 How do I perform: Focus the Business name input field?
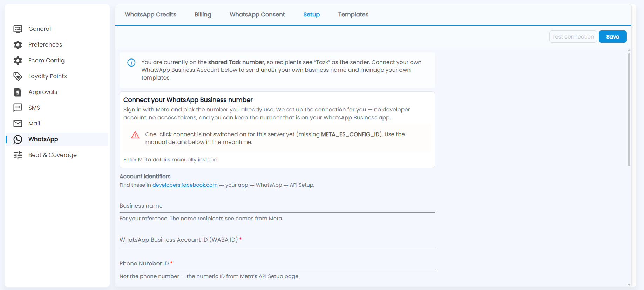(x=277, y=206)
